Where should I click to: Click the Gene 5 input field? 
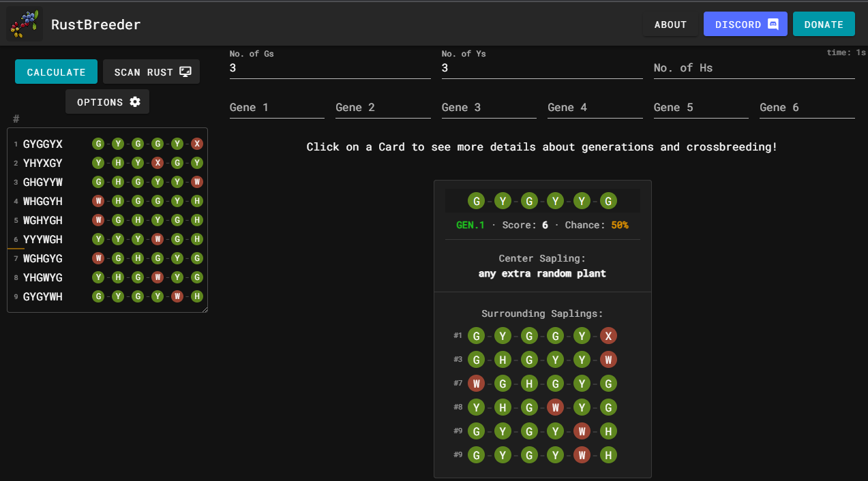pos(701,107)
